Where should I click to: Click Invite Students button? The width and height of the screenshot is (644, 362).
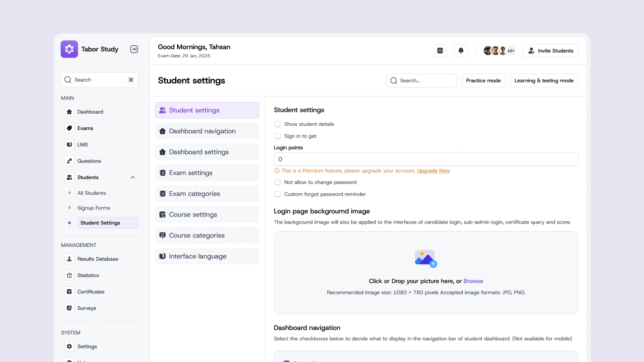pos(550,51)
